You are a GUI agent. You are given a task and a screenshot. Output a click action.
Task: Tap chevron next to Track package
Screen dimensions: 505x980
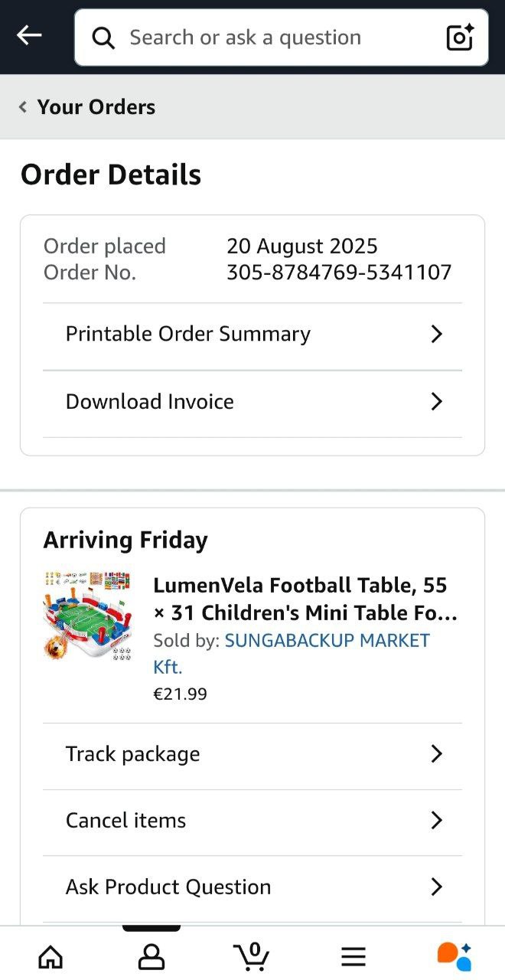tap(436, 754)
